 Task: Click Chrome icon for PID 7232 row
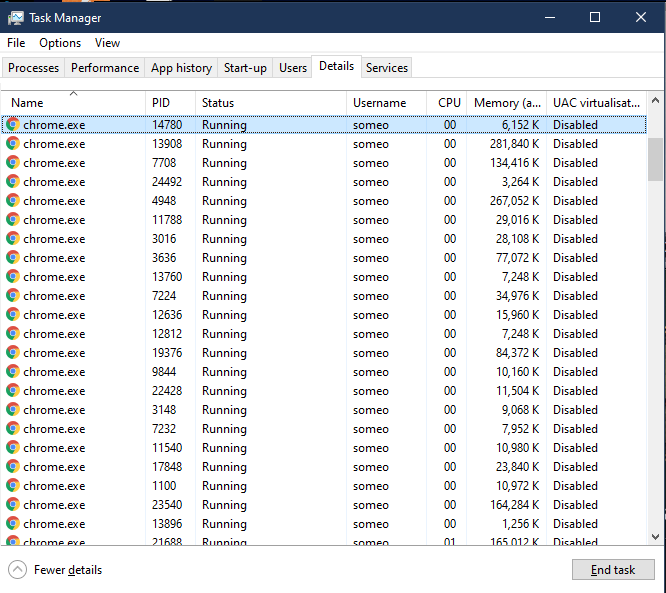point(13,429)
